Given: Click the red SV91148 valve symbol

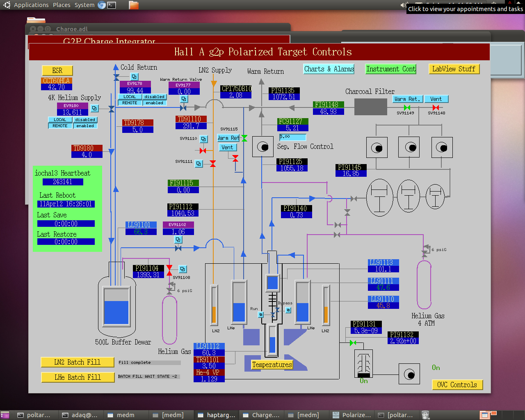Looking at the screenshot, I should point(436,107).
